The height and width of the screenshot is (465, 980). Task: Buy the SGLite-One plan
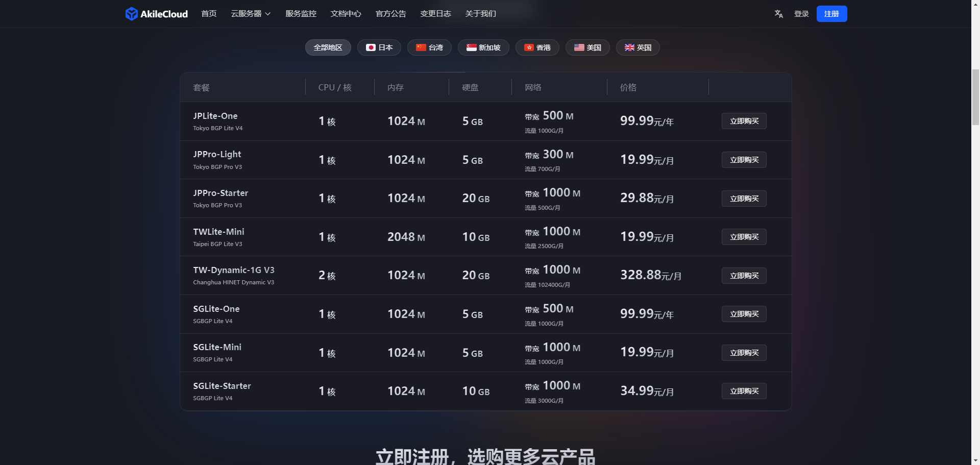[744, 314]
